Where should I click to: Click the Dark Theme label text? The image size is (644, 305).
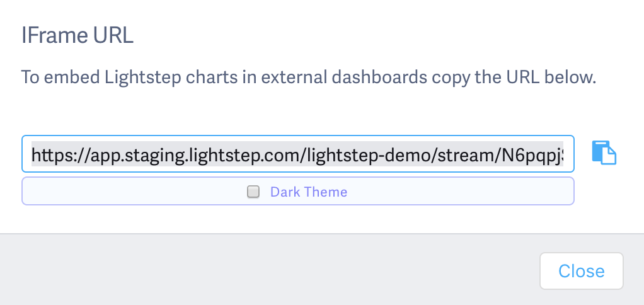[308, 192]
